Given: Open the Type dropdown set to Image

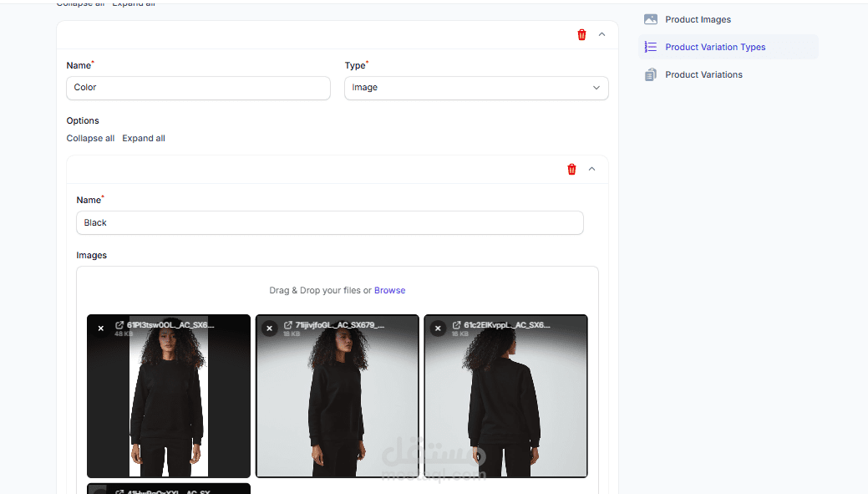Looking at the screenshot, I should (x=476, y=88).
